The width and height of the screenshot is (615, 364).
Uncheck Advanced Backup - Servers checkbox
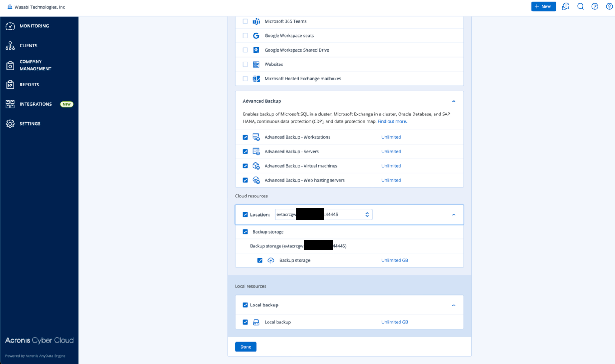(245, 152)
